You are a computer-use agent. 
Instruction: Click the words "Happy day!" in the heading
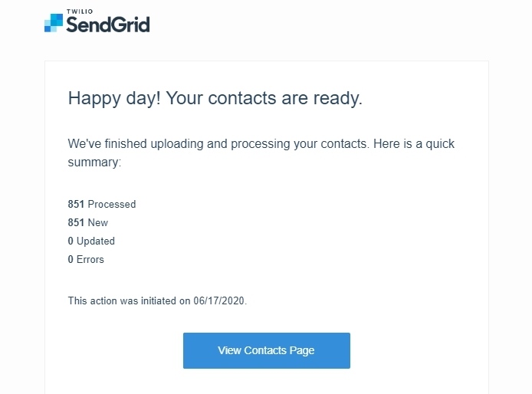(114, 98)
